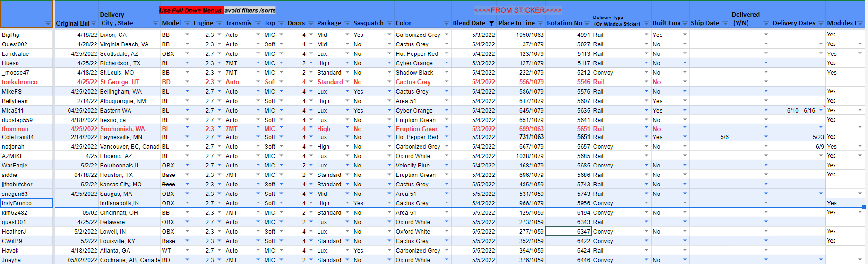Select rotation number 4991 cell
This screenshot has width=868, height=264.
tap(568, 35)
